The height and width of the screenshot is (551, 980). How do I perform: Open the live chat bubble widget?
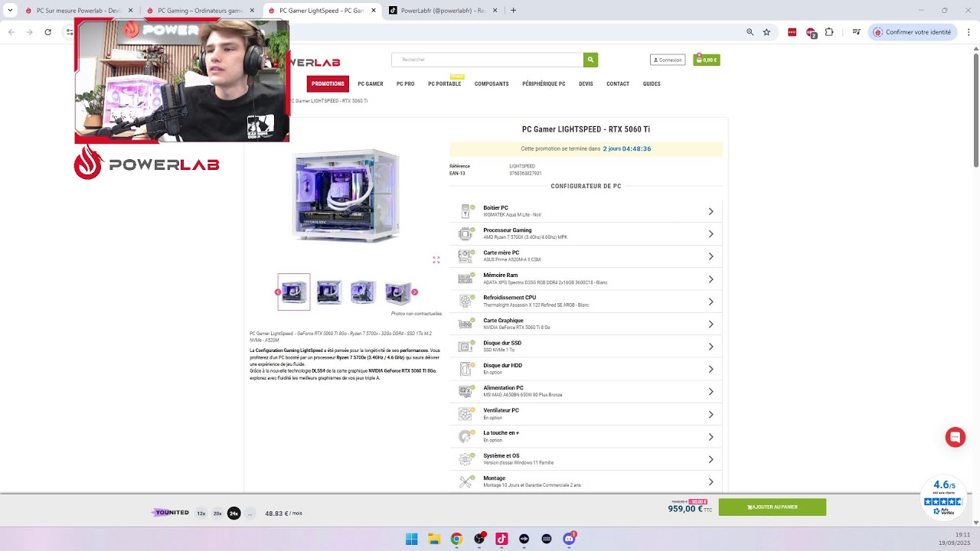tap(955, 437)
